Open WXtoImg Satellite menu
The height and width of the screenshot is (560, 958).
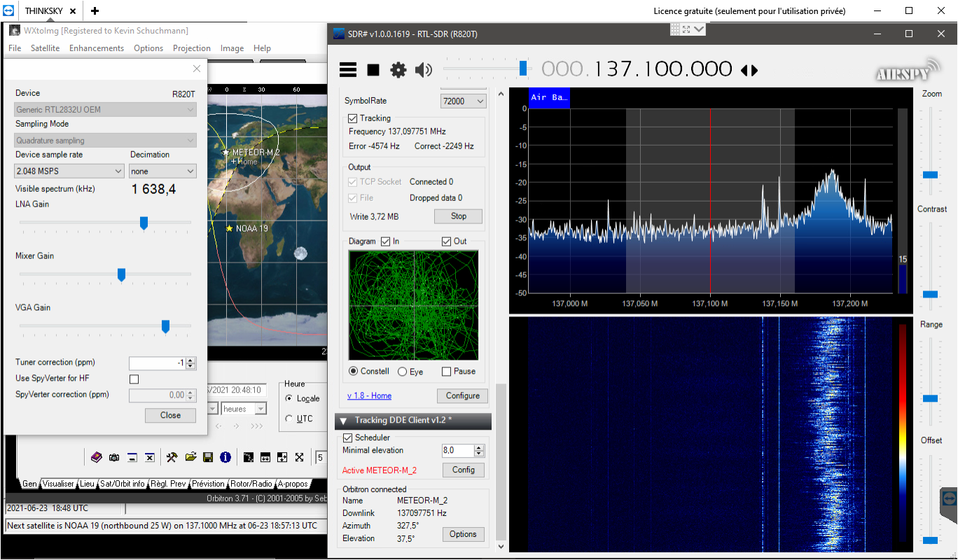click(46, 48)
